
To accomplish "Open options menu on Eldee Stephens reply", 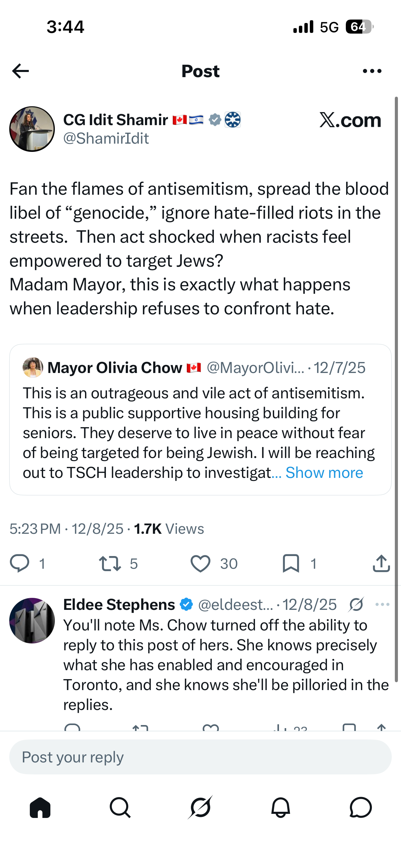I will [x=382, y=604].
